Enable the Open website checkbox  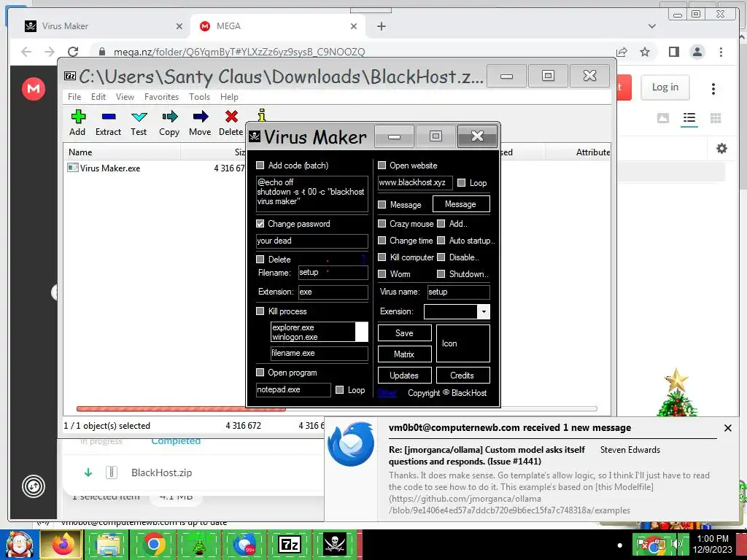tap(382, 166)
